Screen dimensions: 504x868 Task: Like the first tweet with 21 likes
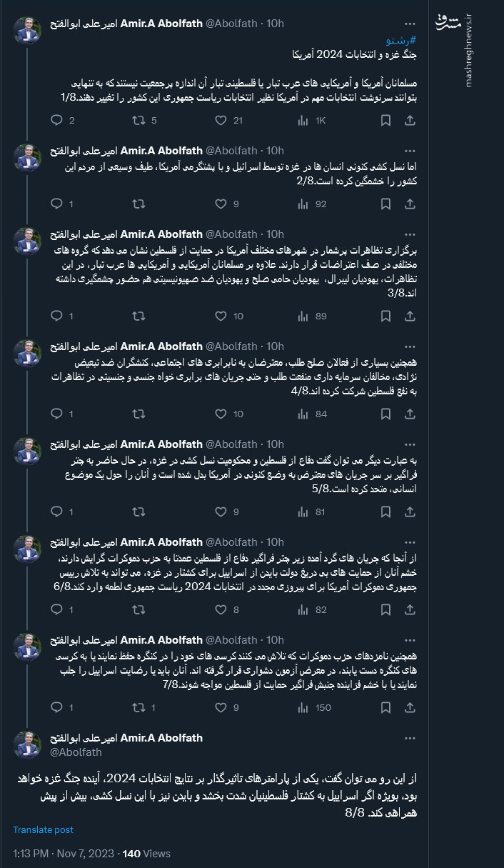(221, 121)
